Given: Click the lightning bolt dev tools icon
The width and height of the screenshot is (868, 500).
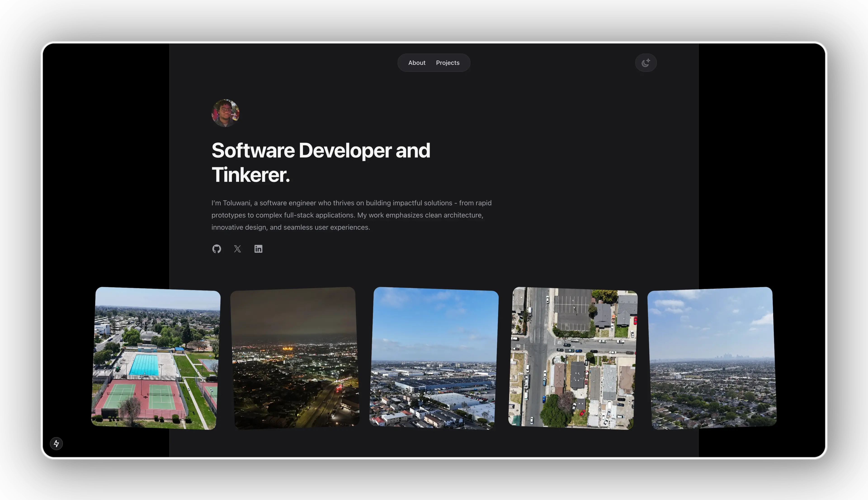Looking at the screenshot, I should tap(56, 443).
